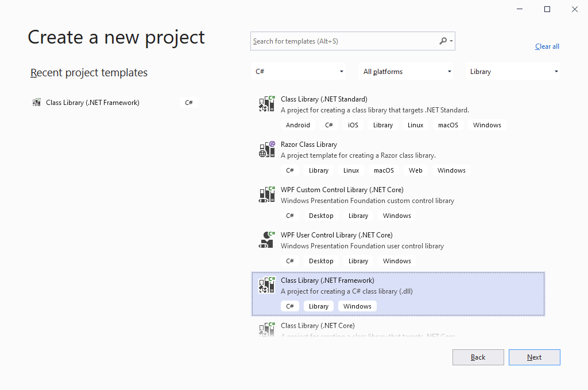Click the search magnifier icon
The height and width of the screenshot is (390, 588).
pyautogui.click(x=443, y=41)
